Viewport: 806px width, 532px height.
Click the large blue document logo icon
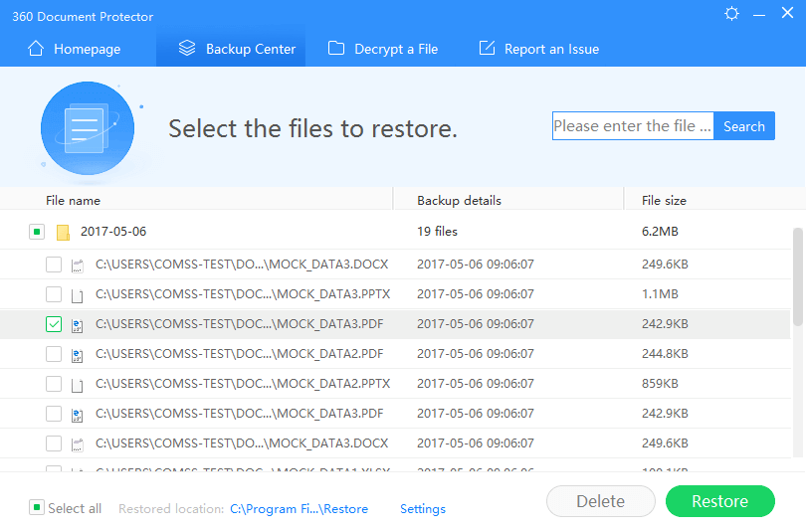[x=87, y=128]
